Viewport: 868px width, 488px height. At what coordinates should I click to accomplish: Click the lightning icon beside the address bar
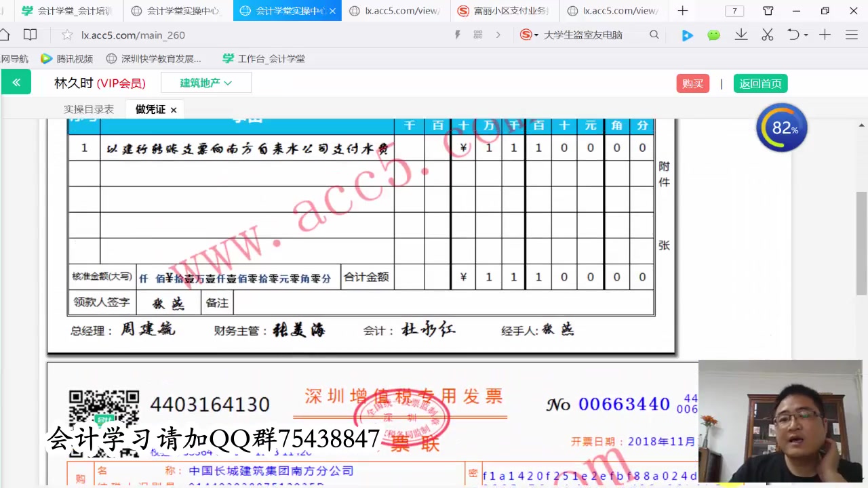click(x=458, y=35)
